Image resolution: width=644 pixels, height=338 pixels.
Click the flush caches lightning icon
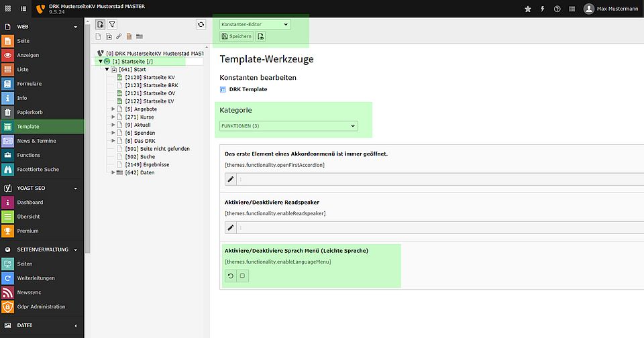tap(543, 9)
